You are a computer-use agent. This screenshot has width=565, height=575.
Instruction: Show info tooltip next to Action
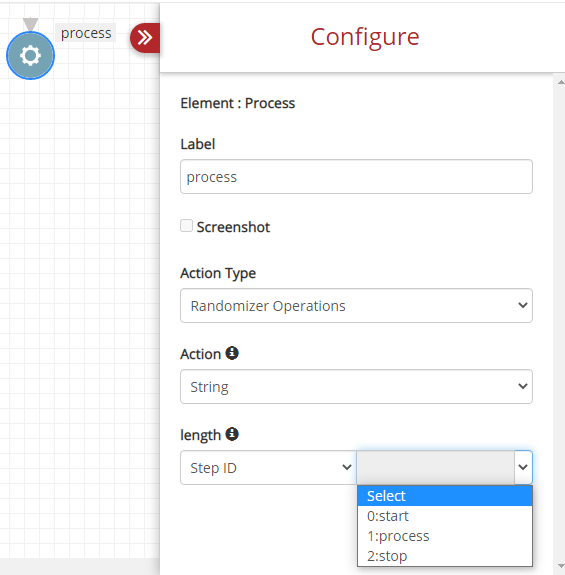tap(232, 353)
